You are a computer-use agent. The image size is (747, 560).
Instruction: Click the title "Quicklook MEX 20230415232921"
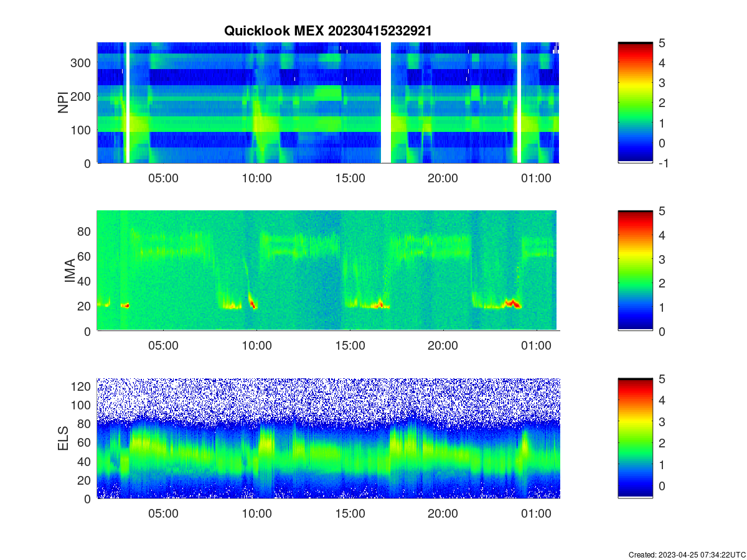coord(328,30)
